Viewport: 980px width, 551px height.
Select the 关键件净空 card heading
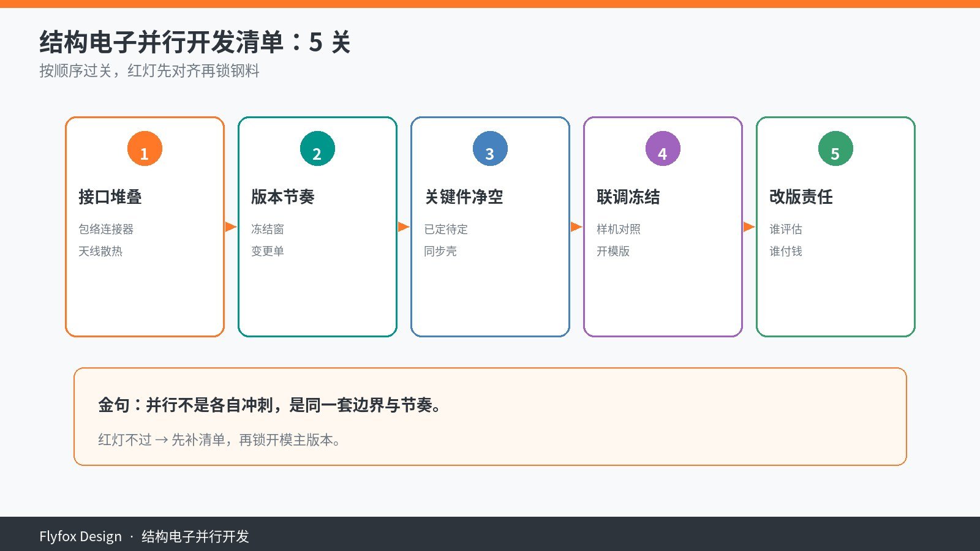(464, 197)
